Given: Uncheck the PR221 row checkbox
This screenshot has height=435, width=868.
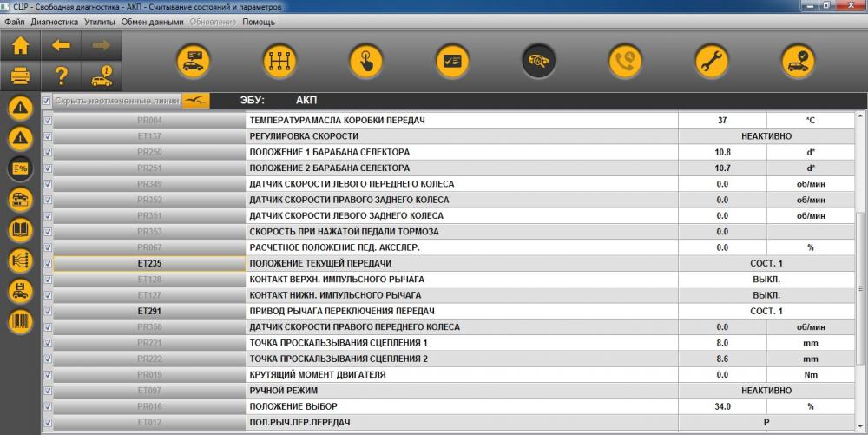Looking at the screenshot, I should (x=48, y=343).
